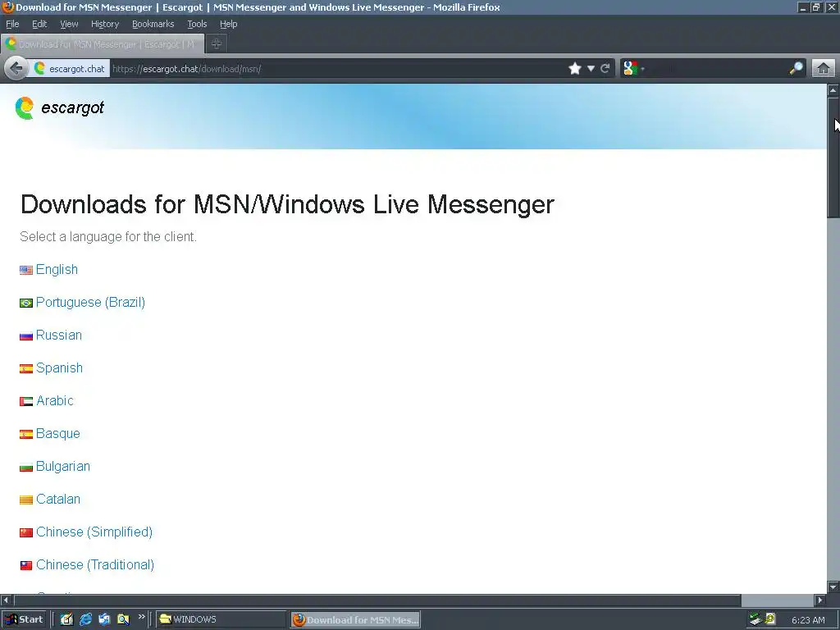Launch Outlook Express from quick launch
This screenshot has width=840, height=630.
(104, 619)
